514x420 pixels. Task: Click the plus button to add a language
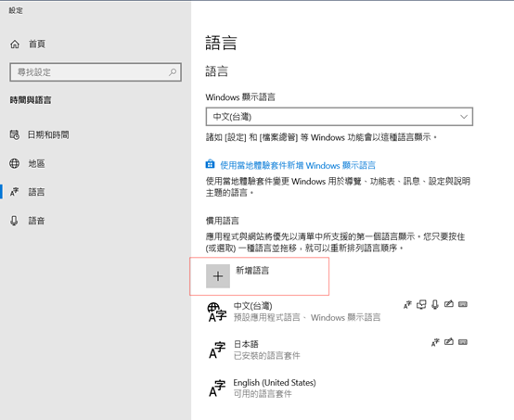pyautogui.click(x=218, y=276)
